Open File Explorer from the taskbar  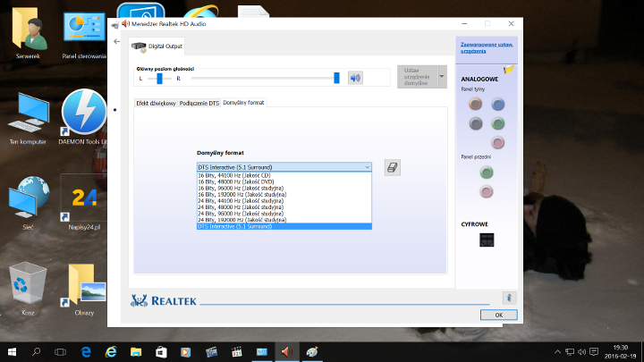136,352
